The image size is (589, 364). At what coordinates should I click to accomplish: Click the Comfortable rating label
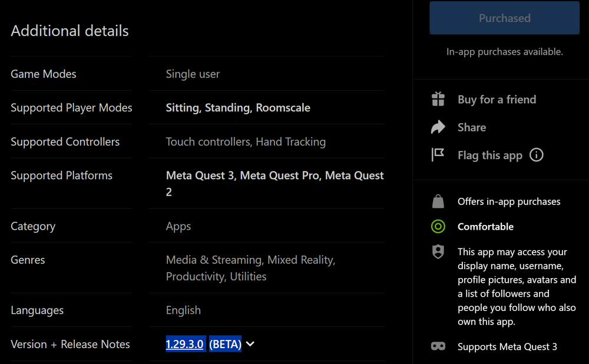click(x=485, y=227)
